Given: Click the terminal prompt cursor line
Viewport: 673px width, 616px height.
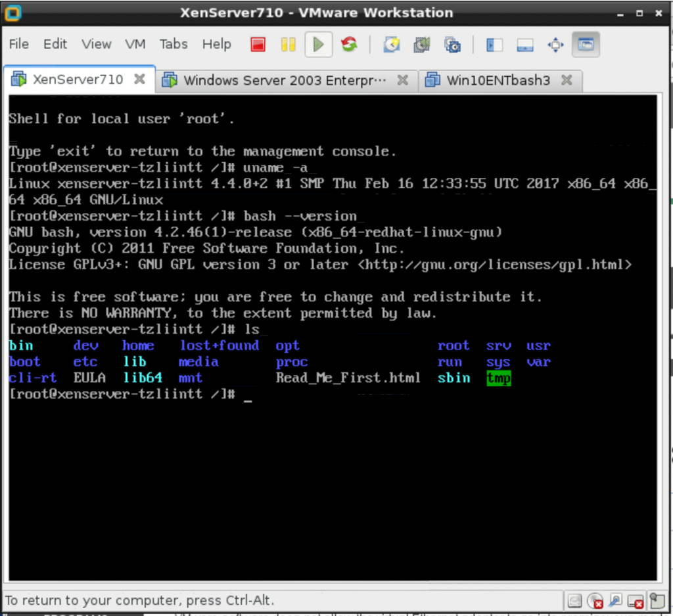Looking at the screenshot, I should point(131,394).
